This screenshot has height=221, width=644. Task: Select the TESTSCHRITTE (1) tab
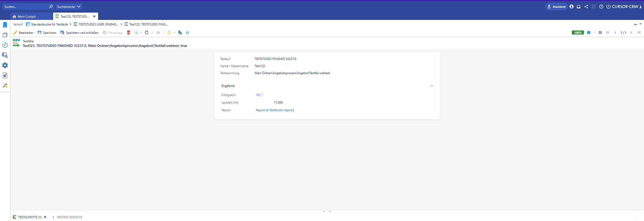(x=29, y=217)
